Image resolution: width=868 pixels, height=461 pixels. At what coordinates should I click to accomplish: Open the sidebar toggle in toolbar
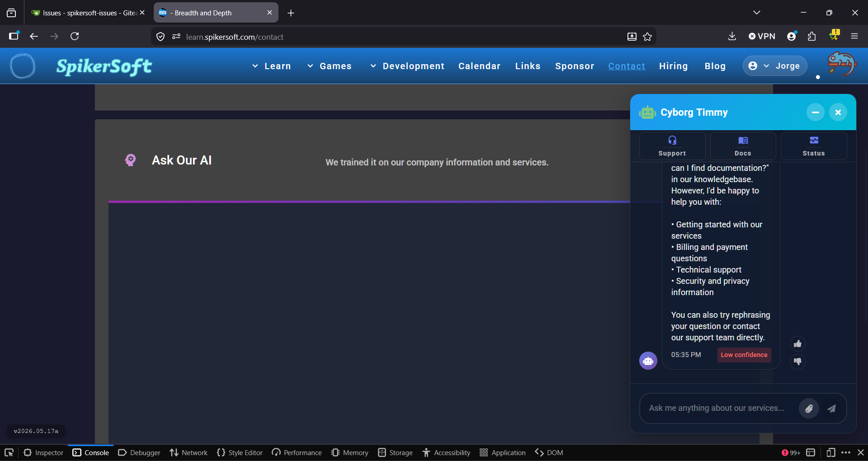[14, 36]
